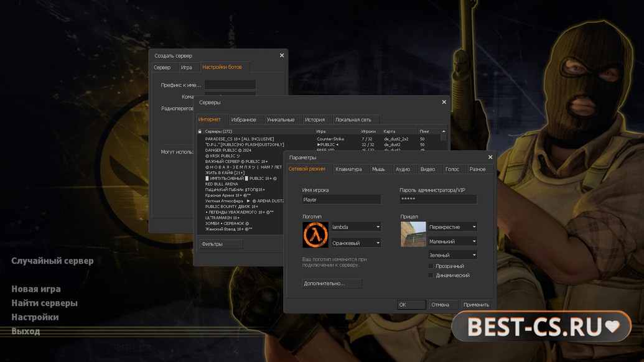This screenshot has height=362, width=644.
Task: Sort by Серверы (272) column header
Action: (x=259, y=131)
